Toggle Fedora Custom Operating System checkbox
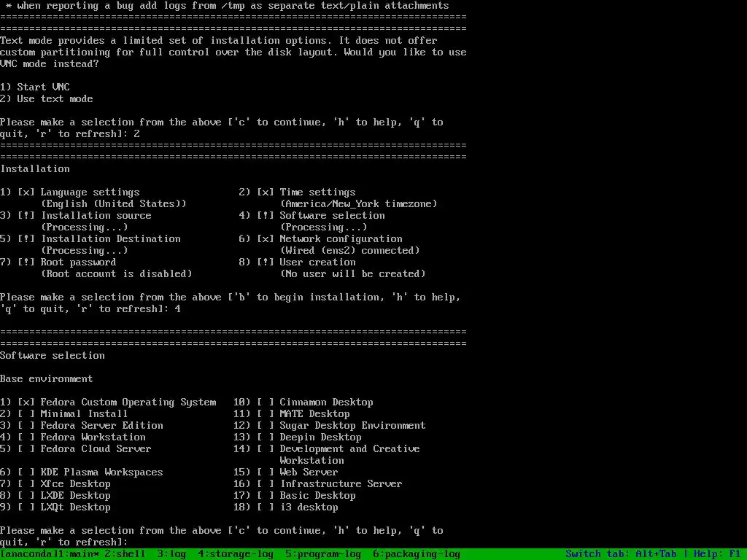 point(26,402)
